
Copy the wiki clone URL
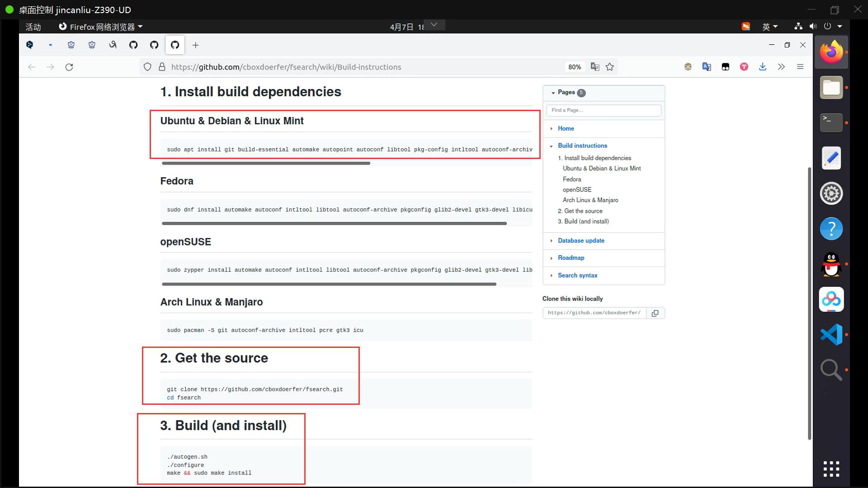(x=655, y=313)
